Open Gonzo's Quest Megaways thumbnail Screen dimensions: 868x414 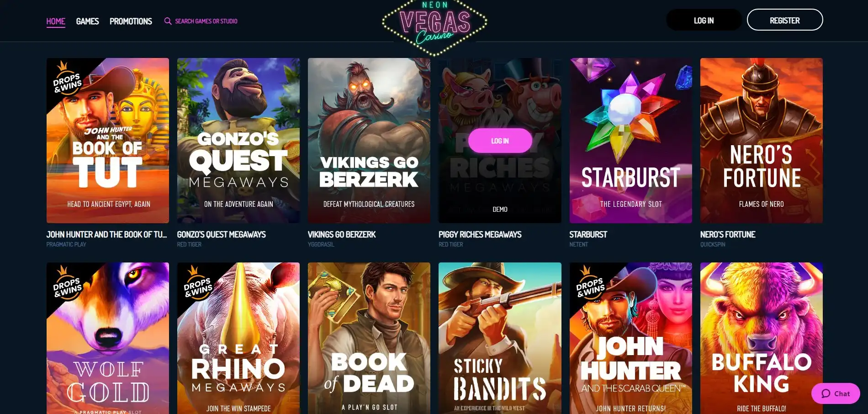(238, 141)
